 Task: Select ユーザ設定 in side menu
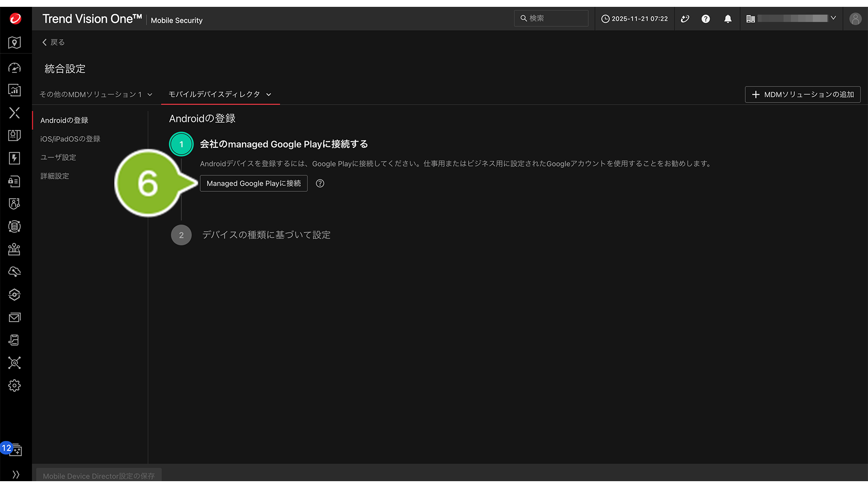(58, 158)
